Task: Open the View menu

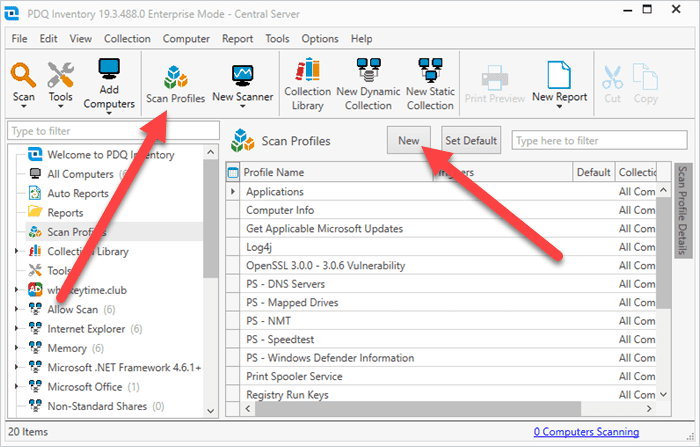Action: pyautogui.click(x=80, y=39)
